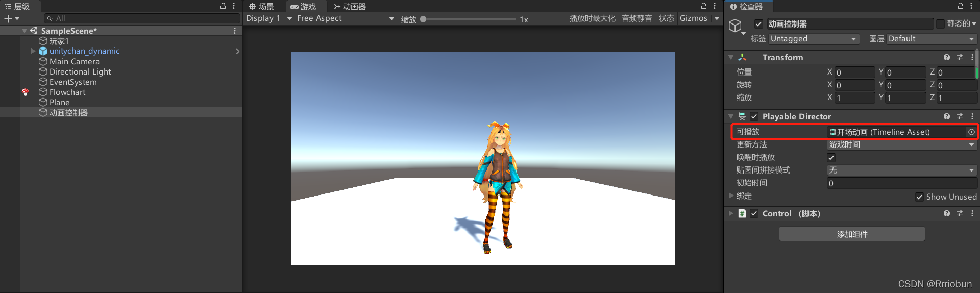Adjust the 缩放 scale slider handle
This screenshot has width=980, height=293.
coord(423,19)
